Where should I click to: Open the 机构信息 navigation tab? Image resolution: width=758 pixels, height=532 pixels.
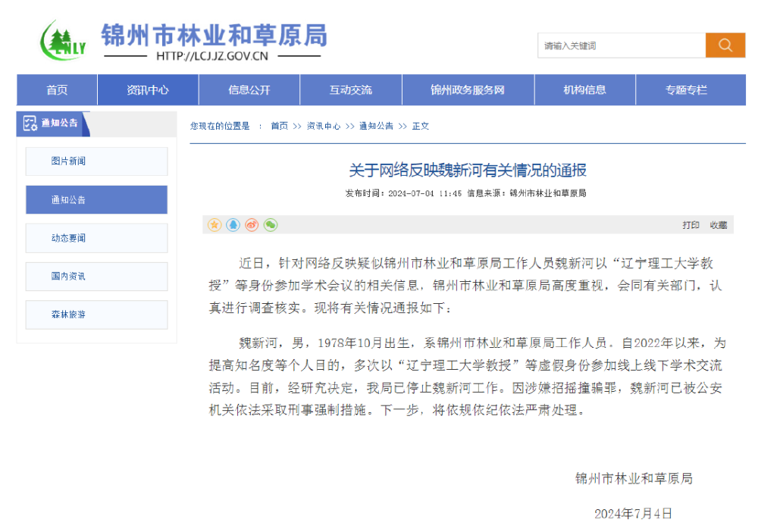click(x=585, y=90)
